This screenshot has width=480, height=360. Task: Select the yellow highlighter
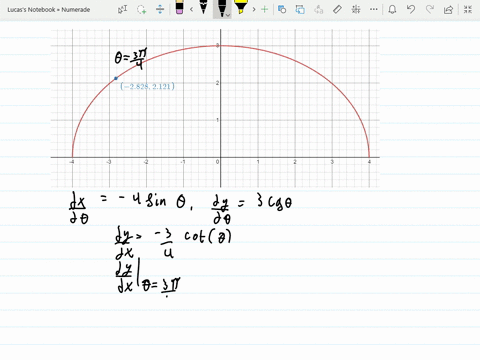click(240, 7)
